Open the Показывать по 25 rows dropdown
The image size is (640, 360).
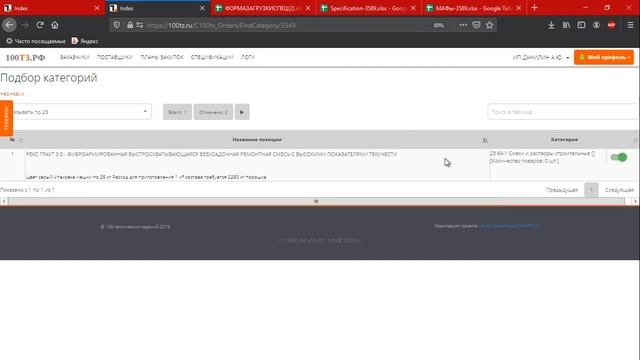tap(78, 112)
